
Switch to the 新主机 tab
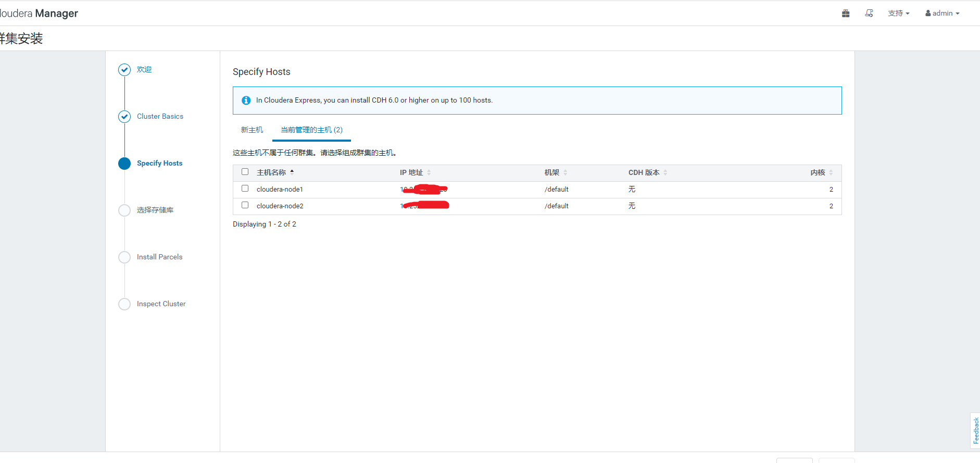(x=252, y=130)
